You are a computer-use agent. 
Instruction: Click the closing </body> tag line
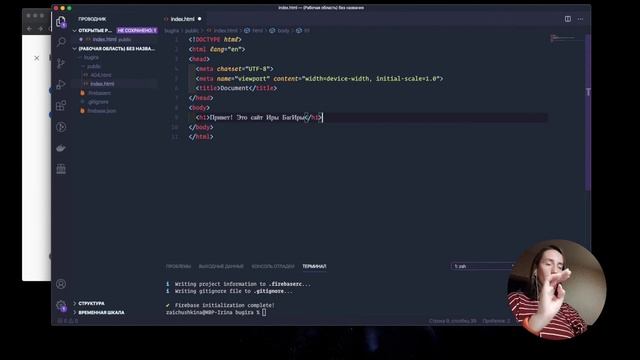click(201, 127)
